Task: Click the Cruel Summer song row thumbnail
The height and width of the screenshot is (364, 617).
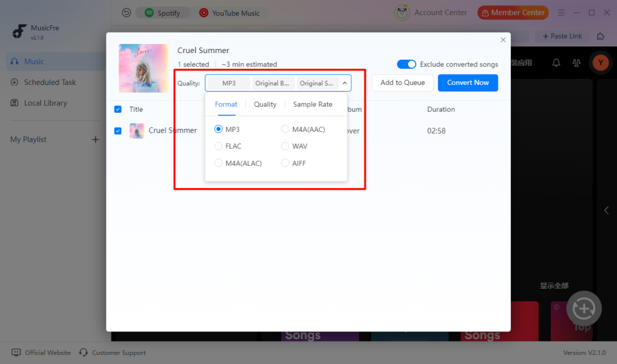Action: (x=137, y=131)
